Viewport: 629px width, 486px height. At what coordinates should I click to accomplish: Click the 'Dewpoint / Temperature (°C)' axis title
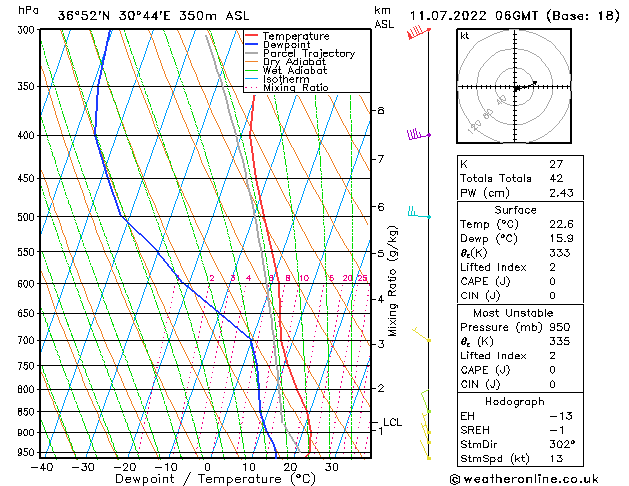click(215, 479)
